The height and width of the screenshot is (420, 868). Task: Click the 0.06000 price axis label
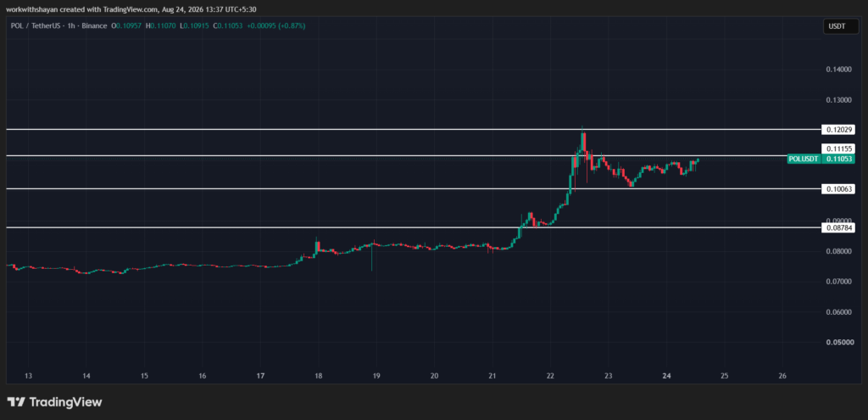point(839,312)
